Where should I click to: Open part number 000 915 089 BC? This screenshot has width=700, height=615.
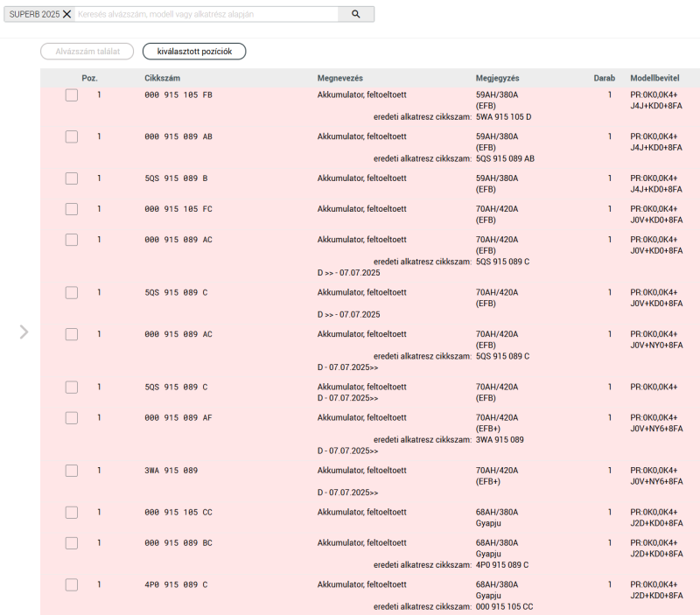pyautogui.click(x=178, y=542)
